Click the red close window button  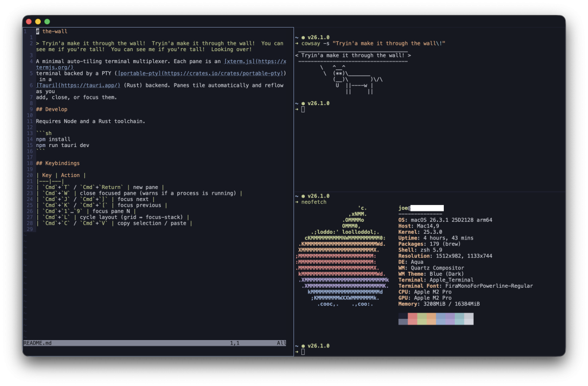point(29,22)
